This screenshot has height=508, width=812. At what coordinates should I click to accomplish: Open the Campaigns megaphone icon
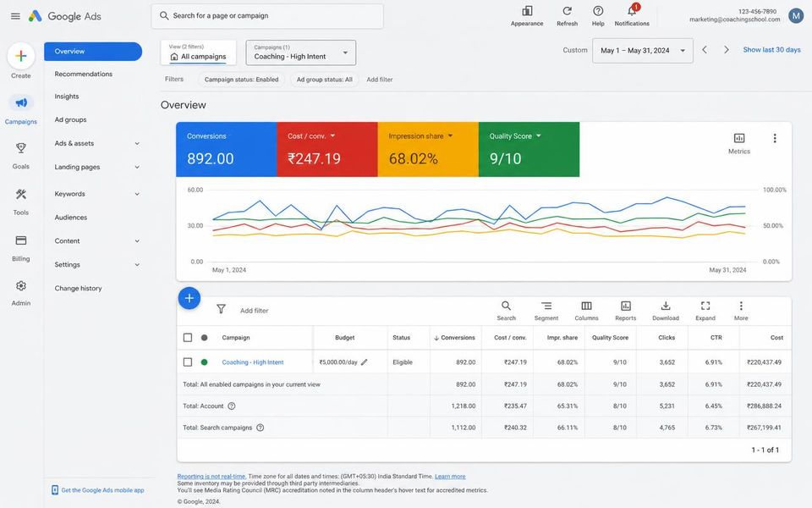[x=20, y=102]
